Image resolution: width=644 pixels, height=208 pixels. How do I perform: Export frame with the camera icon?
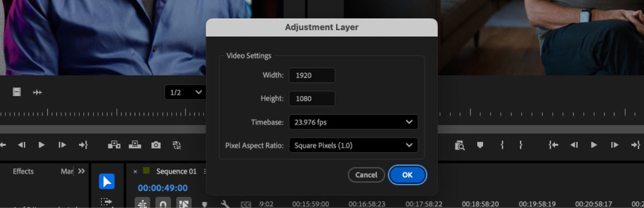point(156,145)
